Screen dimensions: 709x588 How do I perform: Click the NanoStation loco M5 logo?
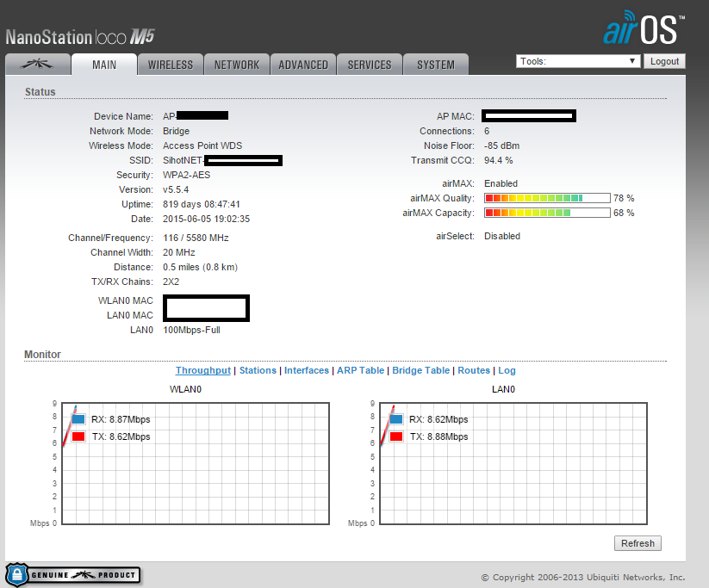[80, 37]
